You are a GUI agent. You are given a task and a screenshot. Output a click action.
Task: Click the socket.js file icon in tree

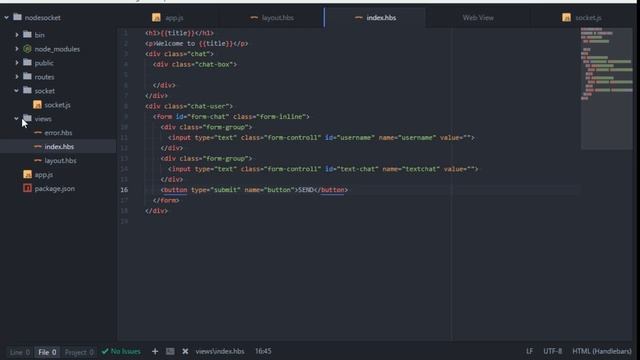click(37, 105)
